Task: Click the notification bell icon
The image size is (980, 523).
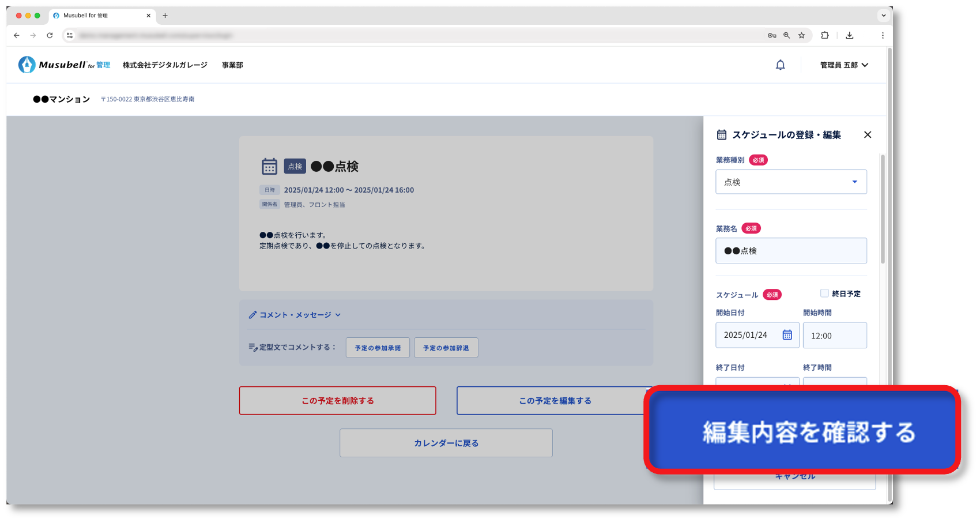Action: point(780,65)
